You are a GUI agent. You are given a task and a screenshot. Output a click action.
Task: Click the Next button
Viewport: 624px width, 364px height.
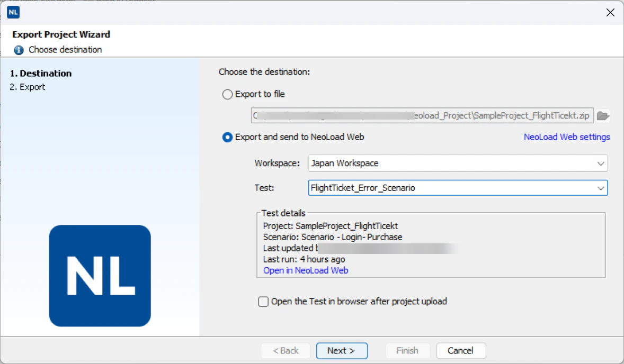pos(342,351)
